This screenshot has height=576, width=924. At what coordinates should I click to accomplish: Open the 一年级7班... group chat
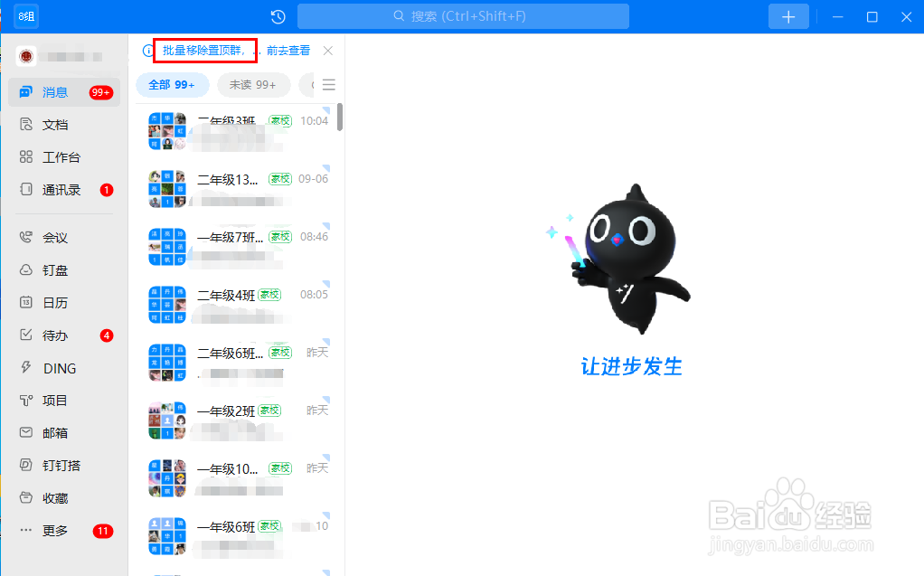click(237, 247)
